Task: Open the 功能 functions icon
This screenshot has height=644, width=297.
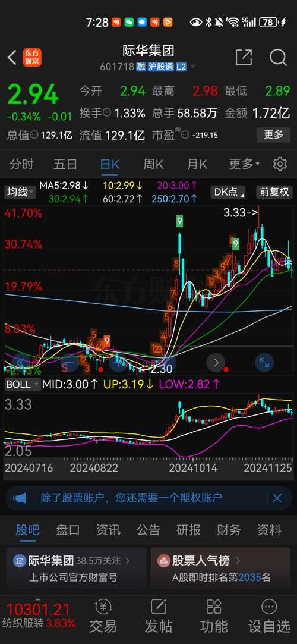Action: coord(214,615)
